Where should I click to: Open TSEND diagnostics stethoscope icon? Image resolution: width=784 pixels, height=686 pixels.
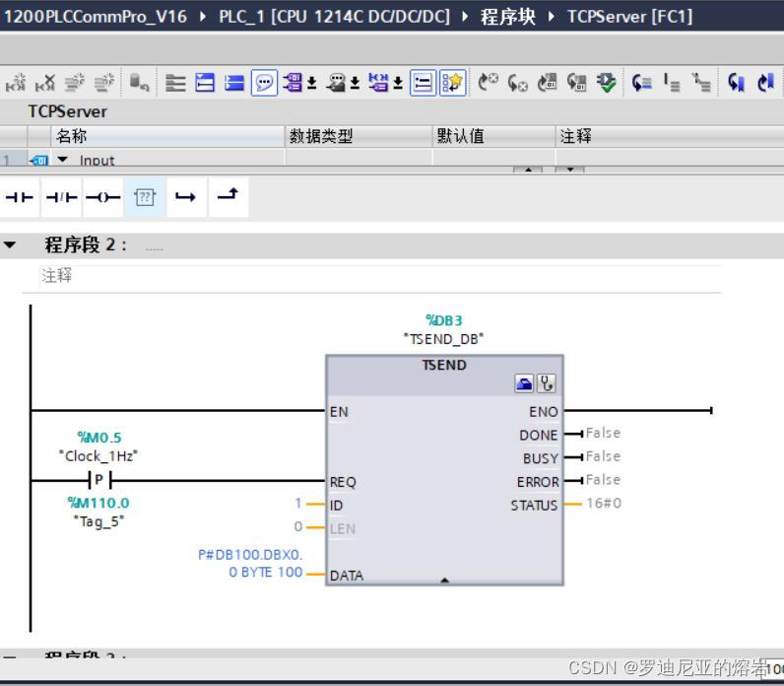pyautogui.click(x=546, y=383)
